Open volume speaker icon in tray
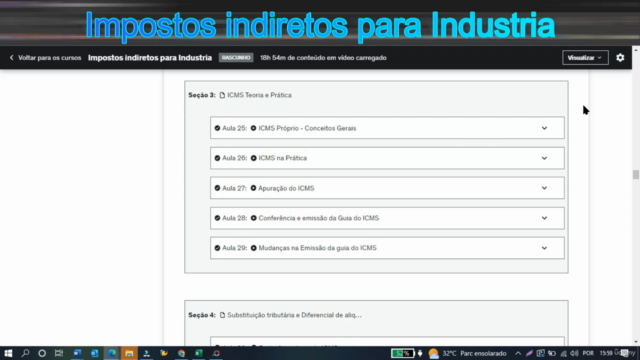 click(x=574, y=353)
